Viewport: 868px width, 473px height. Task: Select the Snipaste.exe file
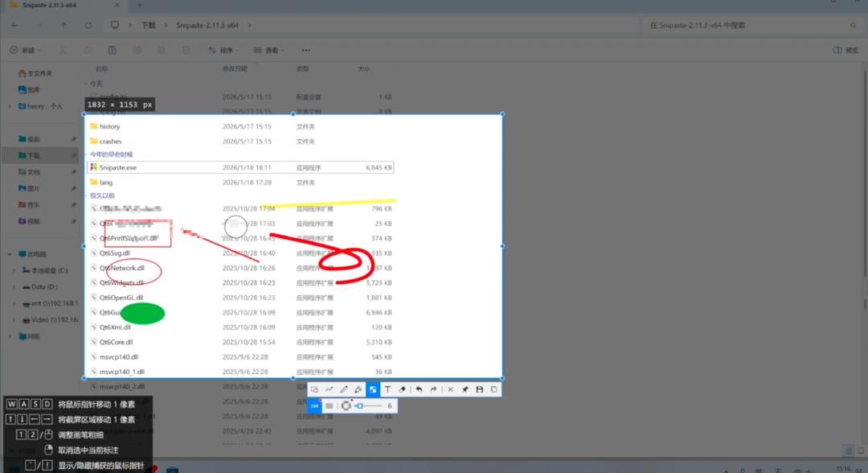click(241, 167)
